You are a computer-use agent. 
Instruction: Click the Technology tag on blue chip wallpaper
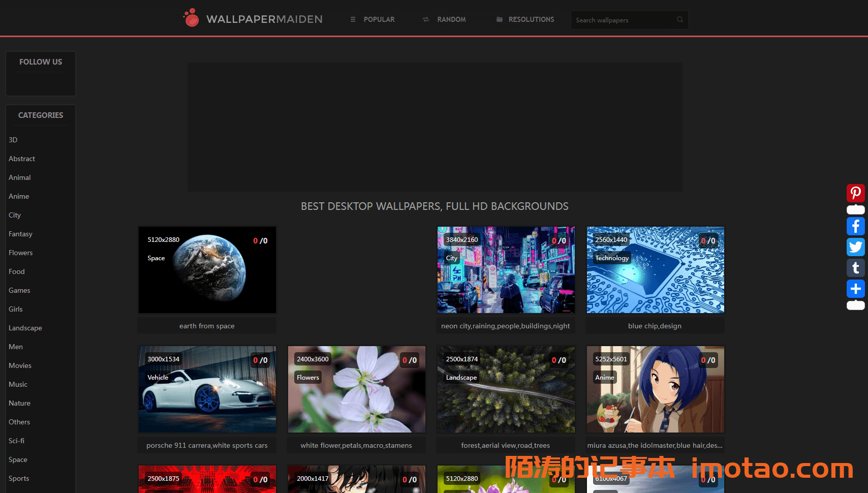(612, 258)
